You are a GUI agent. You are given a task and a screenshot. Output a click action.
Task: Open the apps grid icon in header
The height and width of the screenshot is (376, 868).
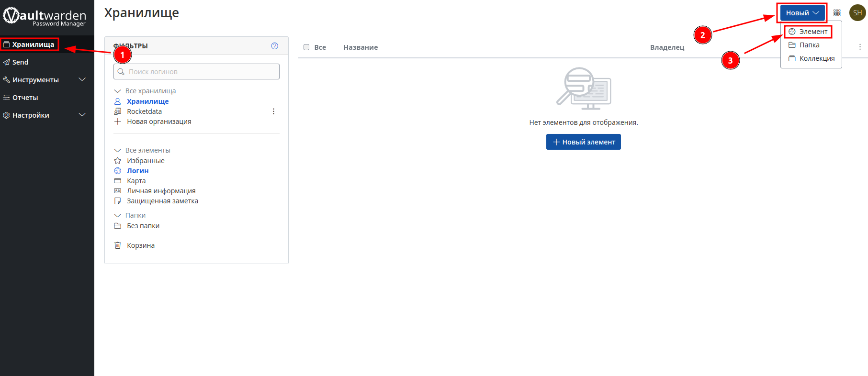[x=837, y=13]
